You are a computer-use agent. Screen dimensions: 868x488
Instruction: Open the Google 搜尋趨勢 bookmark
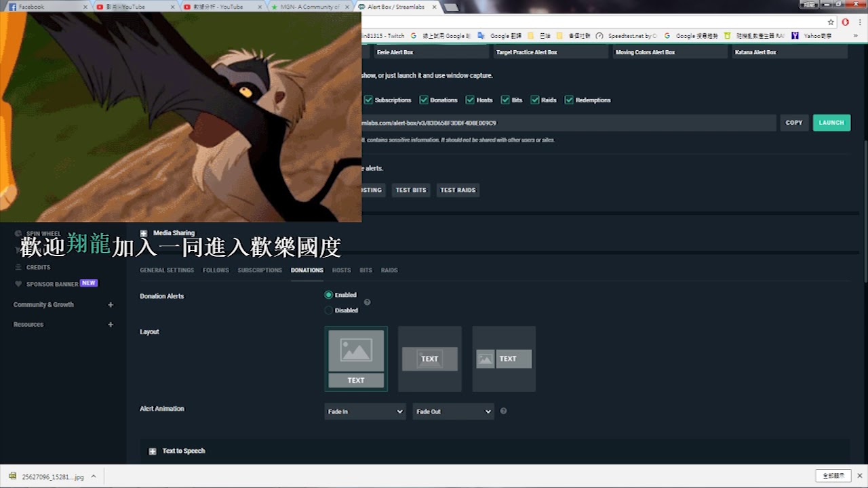tap(690, 36)
